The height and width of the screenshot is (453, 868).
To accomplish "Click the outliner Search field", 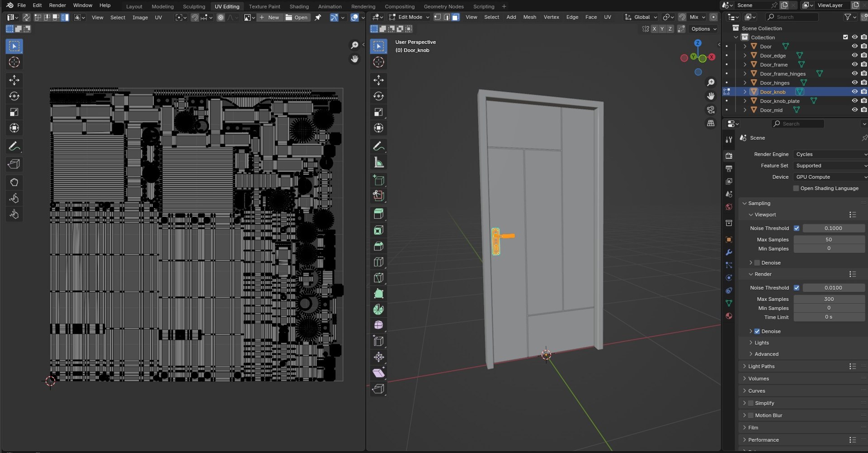I will [x=792, y=17].
